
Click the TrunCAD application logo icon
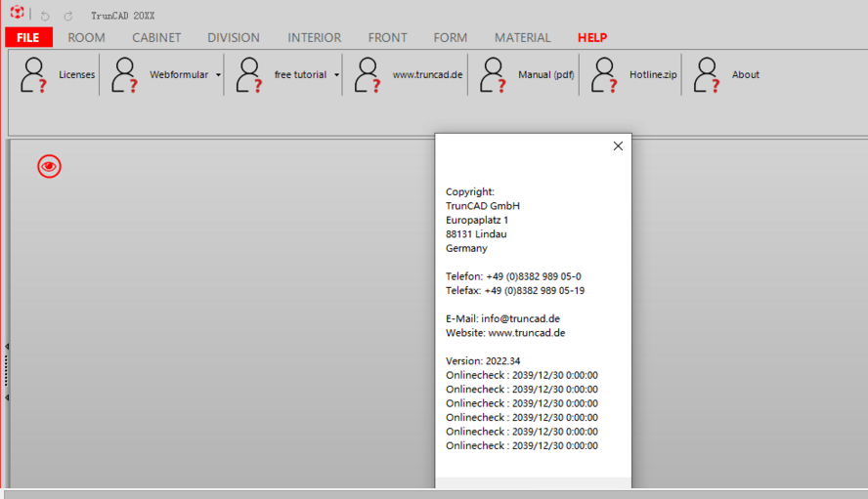[18, 12]
